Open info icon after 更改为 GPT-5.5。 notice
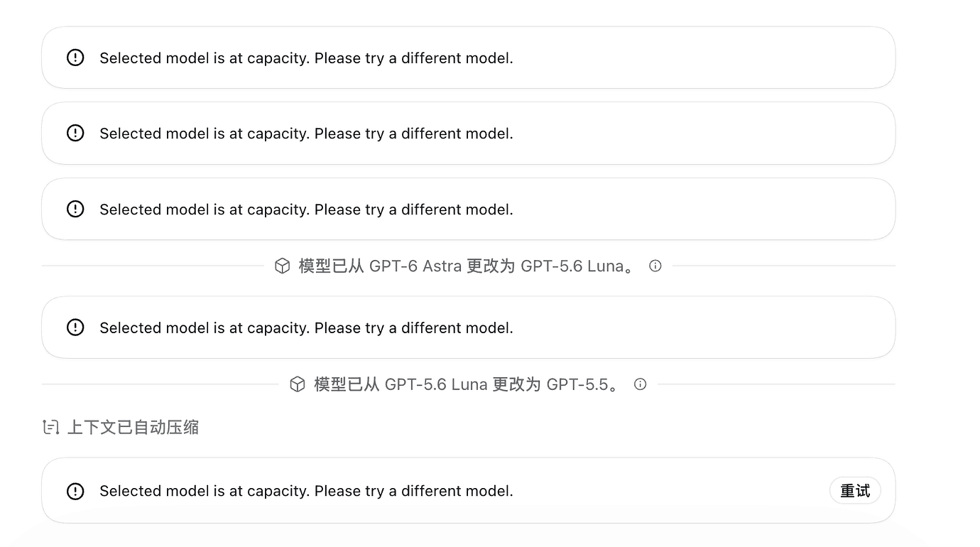The image size is (980, 547). click(641, 384)
